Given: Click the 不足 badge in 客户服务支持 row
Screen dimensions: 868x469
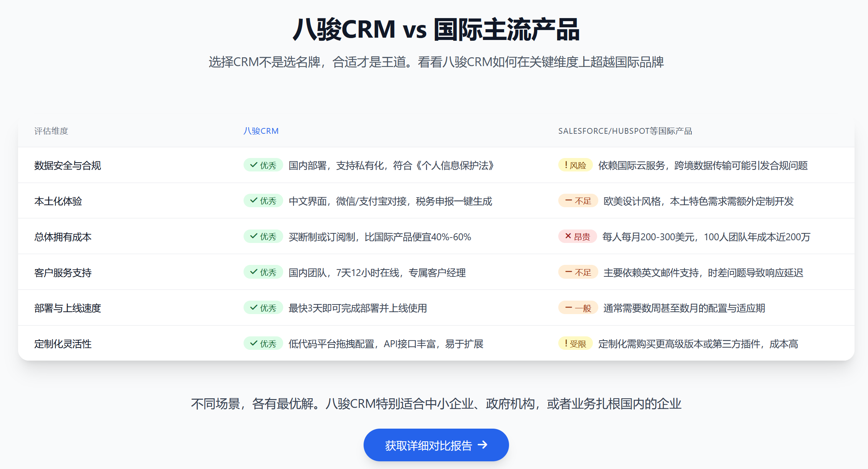Looking at the screenshot, I should pos(578,272).
